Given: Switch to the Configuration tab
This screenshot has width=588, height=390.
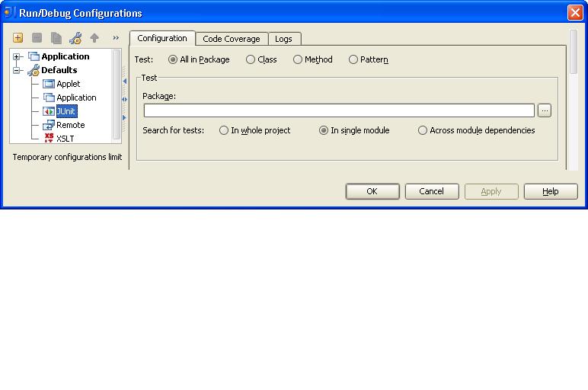Looking at the screenshot, I should point(162,38).
